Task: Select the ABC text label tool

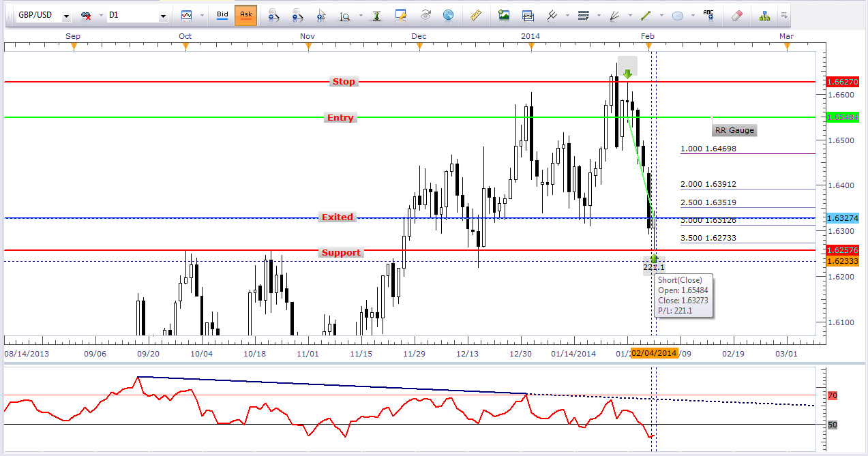Action: click(710, 15)
